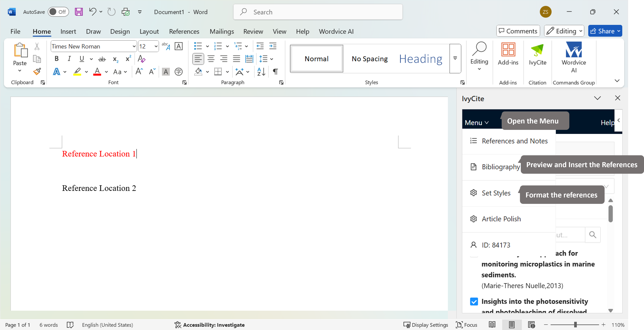This screenshot has width=644, height=330.
Task: Open the font size dropdown
Action: 156,46
